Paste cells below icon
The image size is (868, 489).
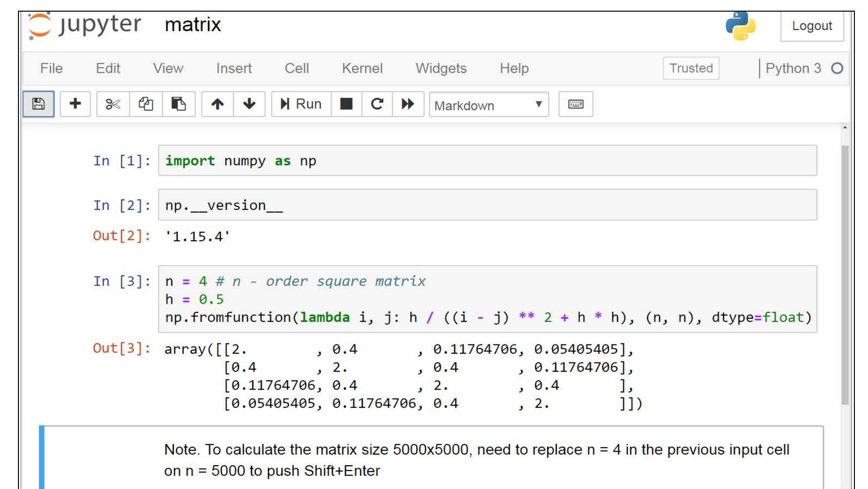[x=179, y=104]
